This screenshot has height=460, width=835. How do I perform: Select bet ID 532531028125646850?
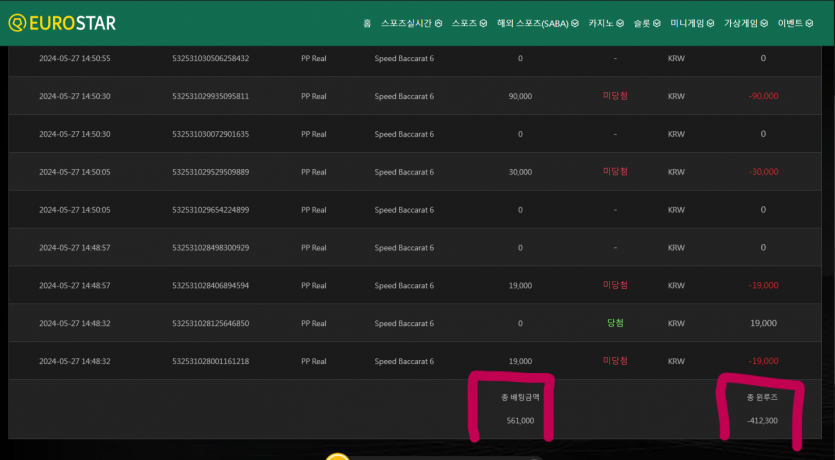[210, 323]
